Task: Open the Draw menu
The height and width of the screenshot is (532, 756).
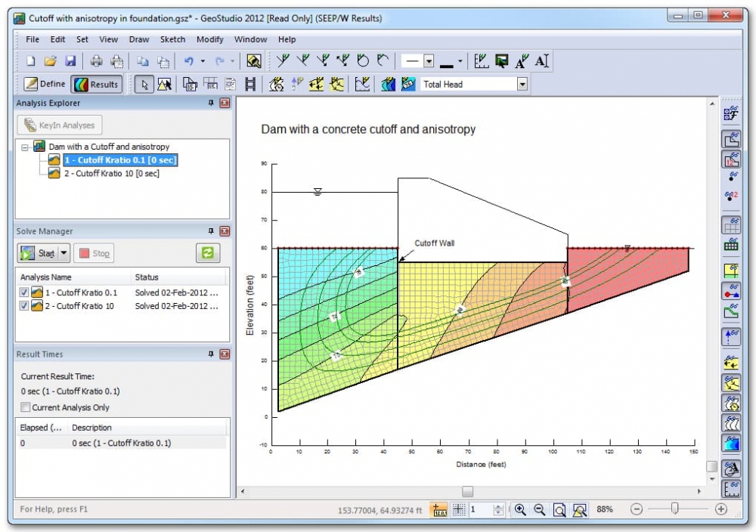Action: [139, 39]
